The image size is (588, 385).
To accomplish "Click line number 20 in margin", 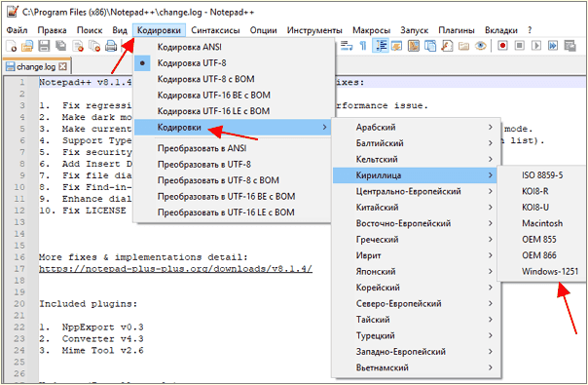I will click(x=19, y=303).
